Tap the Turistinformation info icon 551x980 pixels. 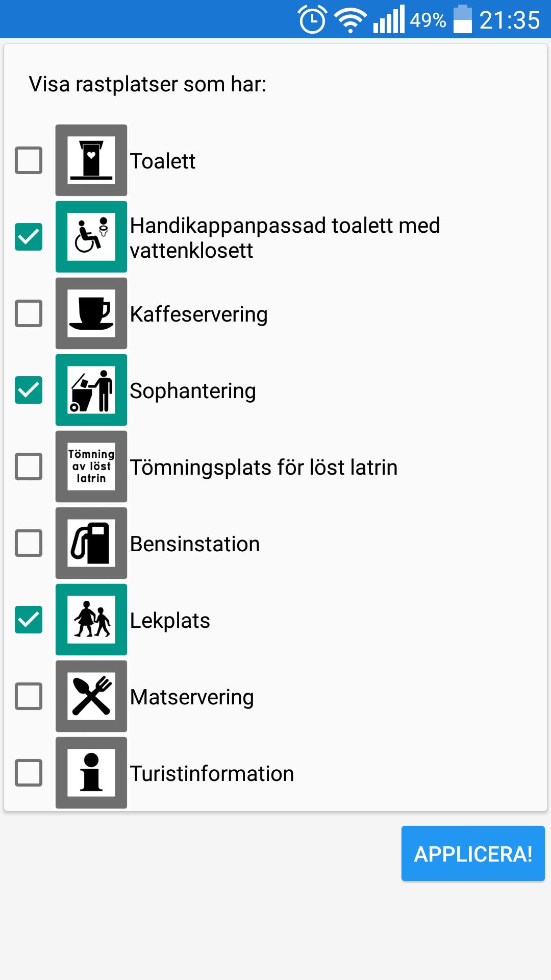click(x=91, y=773)
